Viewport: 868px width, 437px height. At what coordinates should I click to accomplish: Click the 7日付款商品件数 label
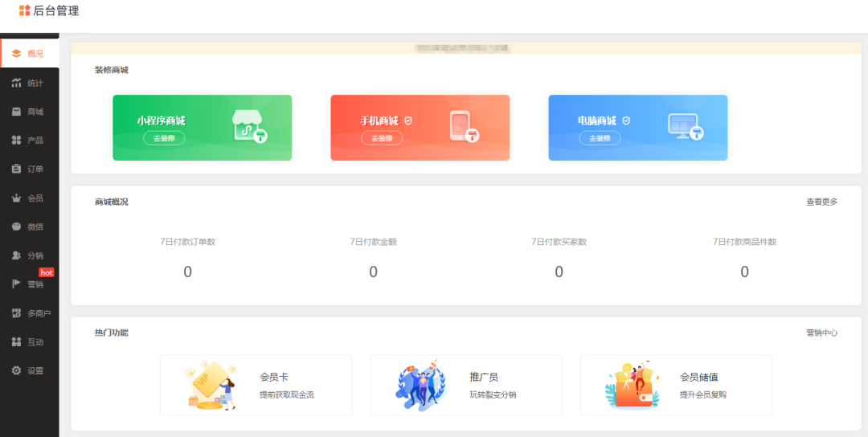744,242
